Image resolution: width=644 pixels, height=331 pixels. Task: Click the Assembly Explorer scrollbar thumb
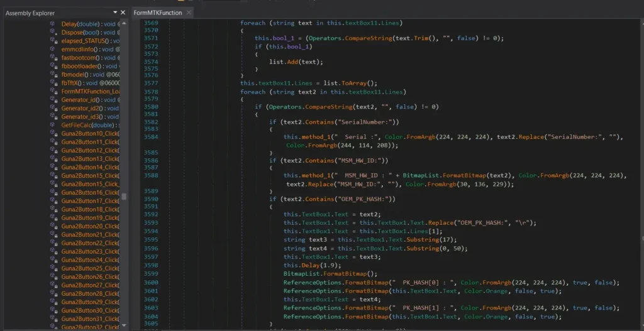[124, 197]
